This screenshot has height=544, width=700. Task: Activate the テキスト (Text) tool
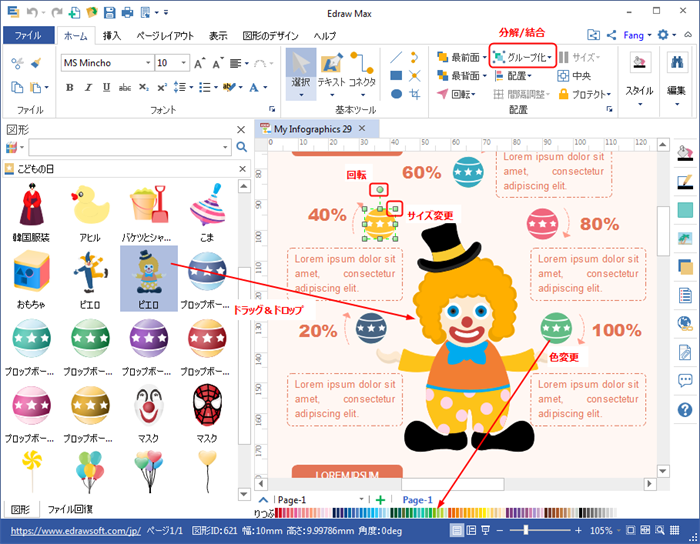pos(331,75)
